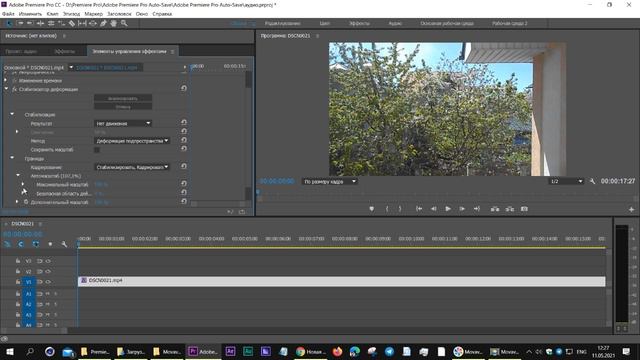
Task: Select the Selection tool in the toolbar
Action: (9, 24)
